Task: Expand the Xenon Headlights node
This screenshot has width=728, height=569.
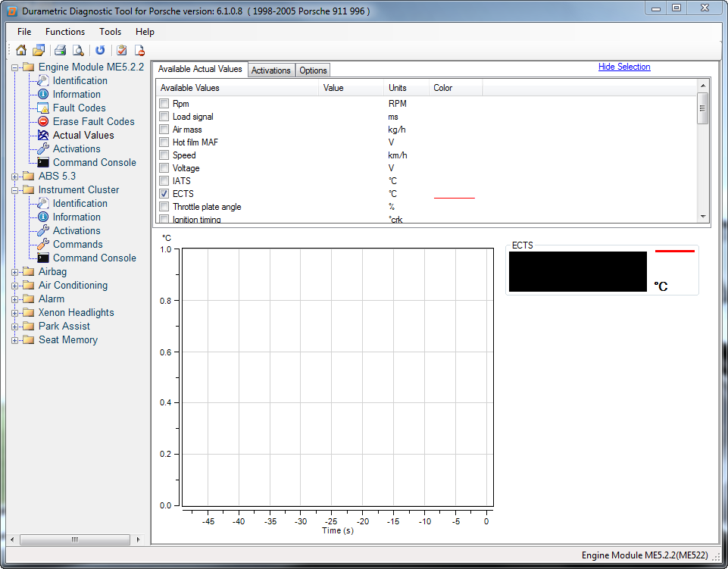Action: click(15, 313)
